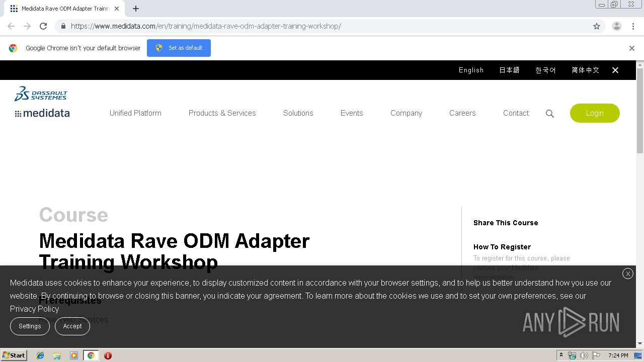This screenshot has height=362, width=644.
Task: Close cookie banner with X icon
Action: point(628,274)
